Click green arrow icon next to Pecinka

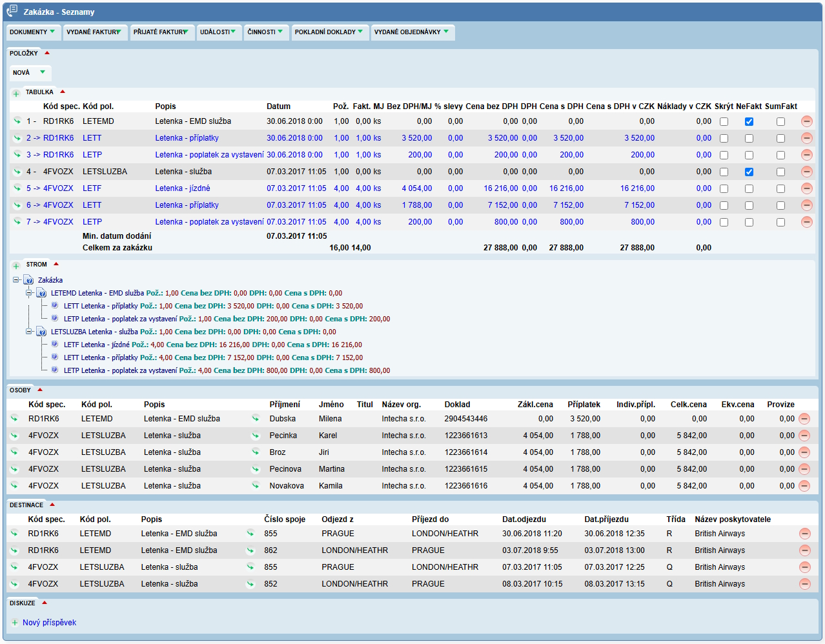click(x=256, y=436)
